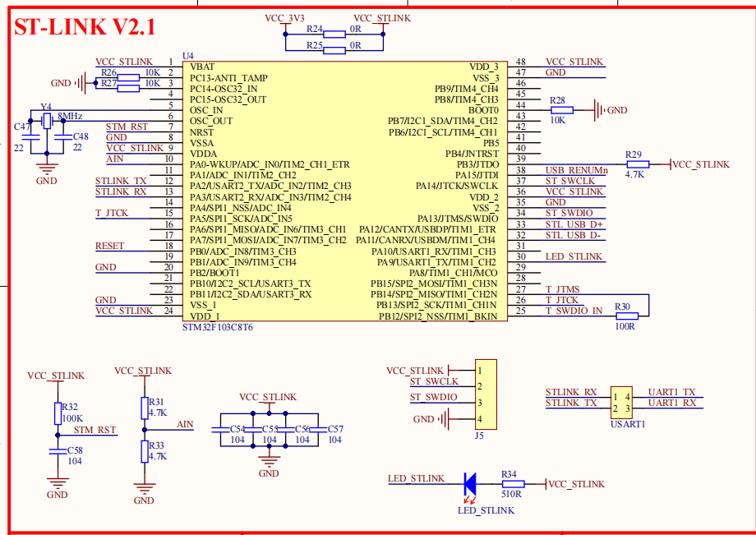Select the J5 four-pin header body
Image resolution: width=756 pixels, height=535 pixels.
click(x=486, y=394)
